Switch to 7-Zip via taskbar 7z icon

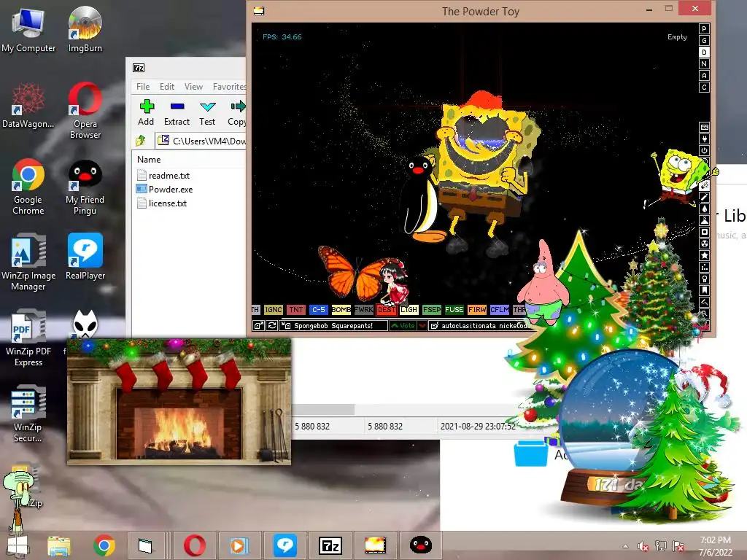pyautogui.click(x=330, y=545)
